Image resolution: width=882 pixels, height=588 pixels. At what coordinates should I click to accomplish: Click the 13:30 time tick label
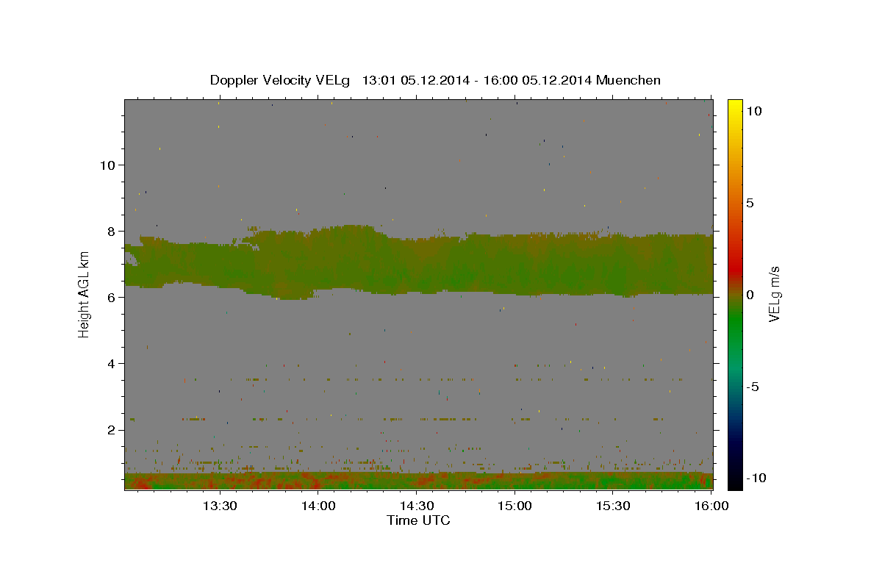click(x=219, y=506)
